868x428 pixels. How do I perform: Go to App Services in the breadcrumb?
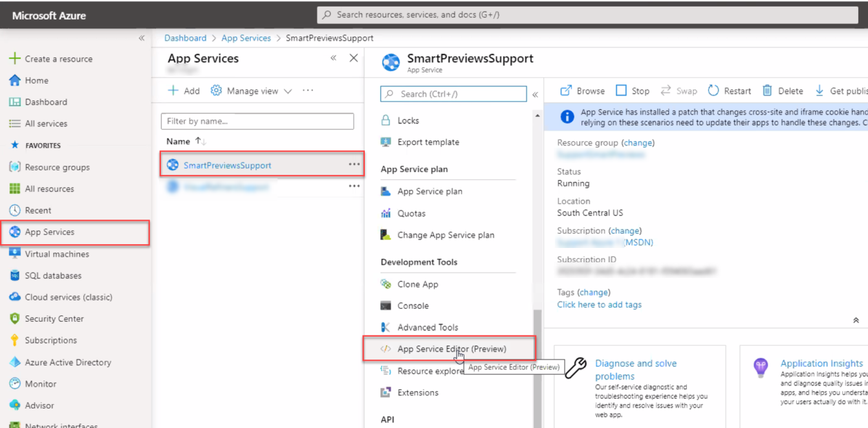[x=246, y=38]
